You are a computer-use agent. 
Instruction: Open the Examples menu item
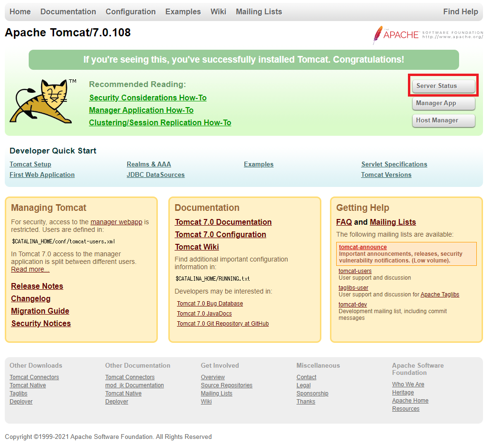click(x=183, y=11)
